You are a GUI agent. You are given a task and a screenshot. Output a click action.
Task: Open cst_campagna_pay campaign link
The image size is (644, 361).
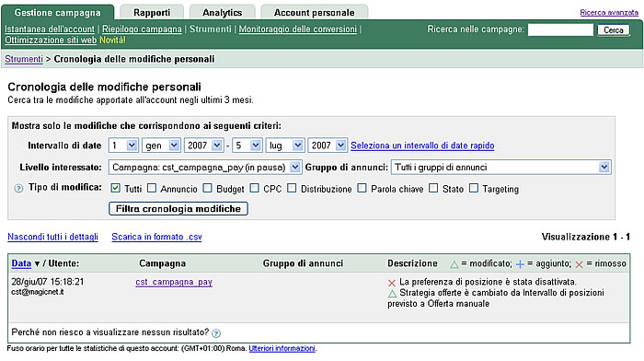coord(174,282)
